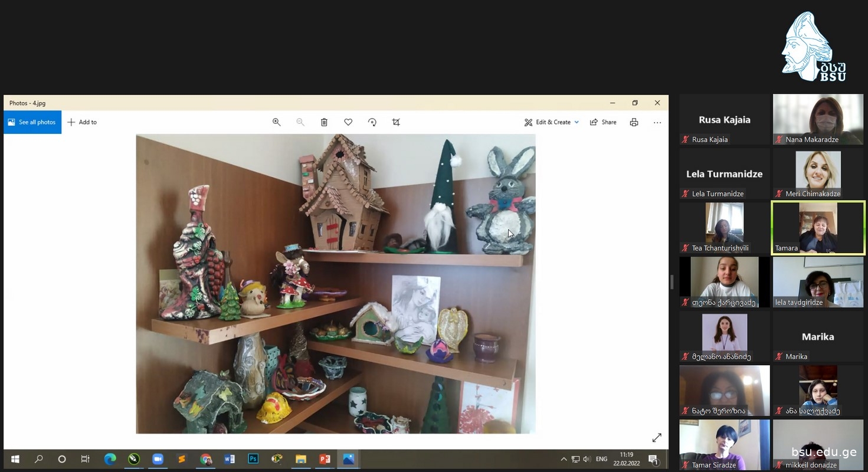
Task: Open the notification center icon
Action: (653, 459)
